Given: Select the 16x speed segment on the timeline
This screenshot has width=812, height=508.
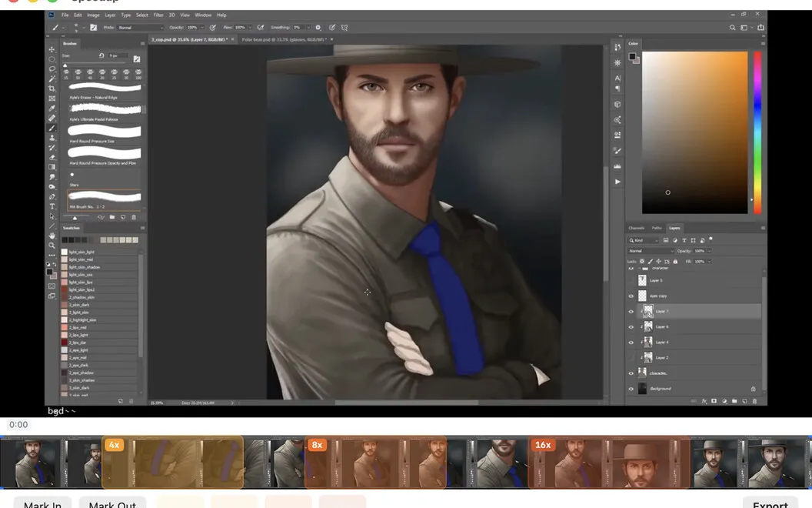Looking at the screenshot, I should pos(609,463).
